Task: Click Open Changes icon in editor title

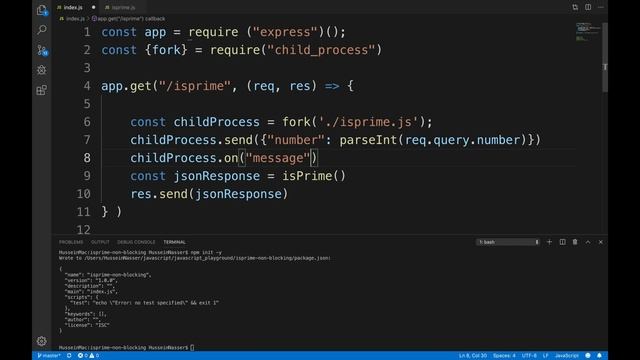Action: point(575,7)
